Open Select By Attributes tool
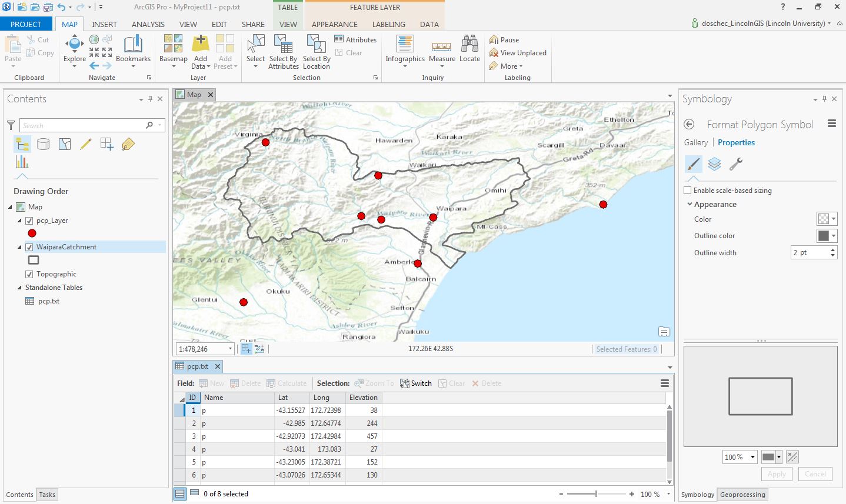This screenshot has height=504, width=846. (283, 52)
